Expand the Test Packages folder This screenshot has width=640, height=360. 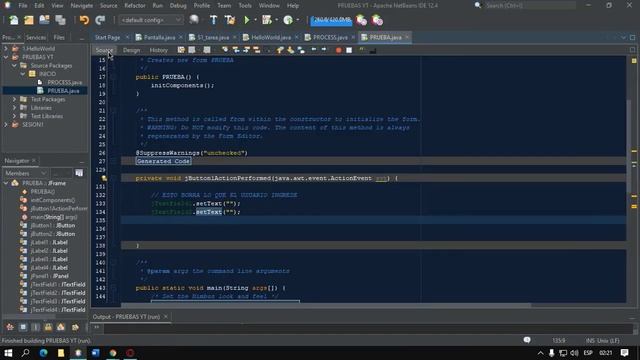click(14, 99)
